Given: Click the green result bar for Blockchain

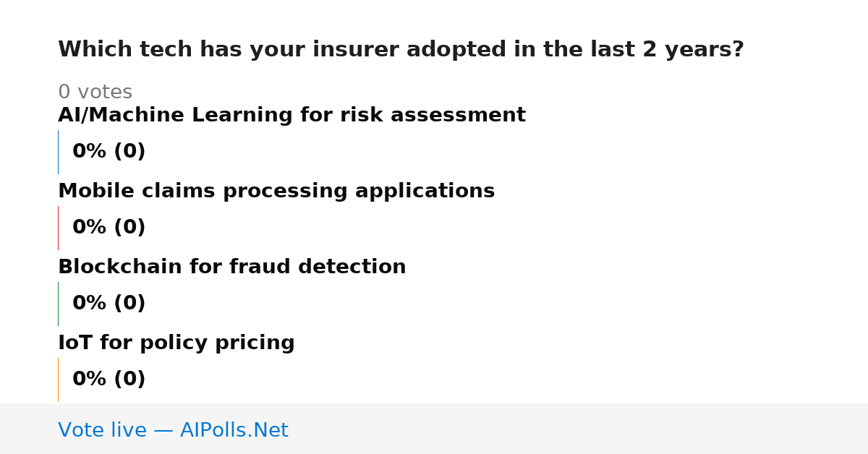Looking at the screenshot, I should [x=59, y=304].
